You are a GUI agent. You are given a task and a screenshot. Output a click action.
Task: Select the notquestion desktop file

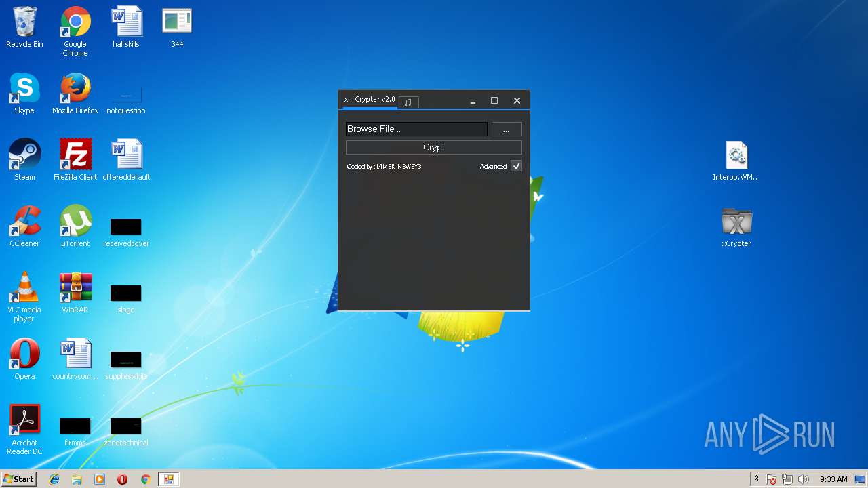click(126, 99)
